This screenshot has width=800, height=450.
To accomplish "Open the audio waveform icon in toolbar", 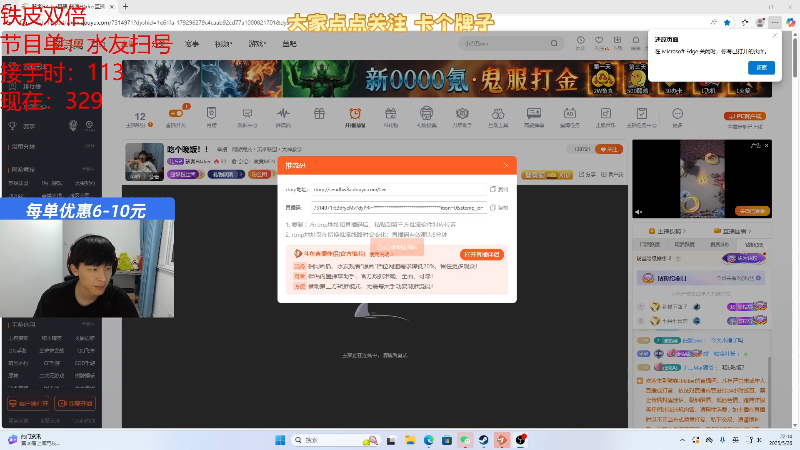I will coord(283,113).
